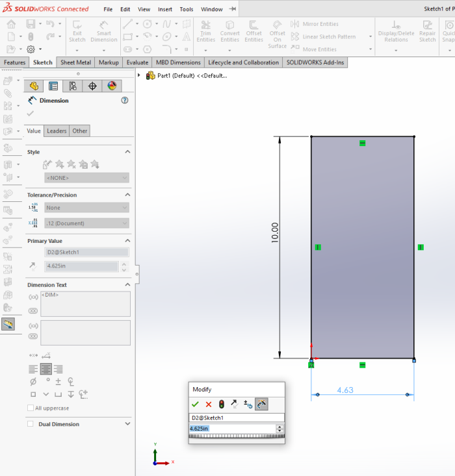
Task: Click the Rebuild traffic light icon
Action: tap(222, 404)
